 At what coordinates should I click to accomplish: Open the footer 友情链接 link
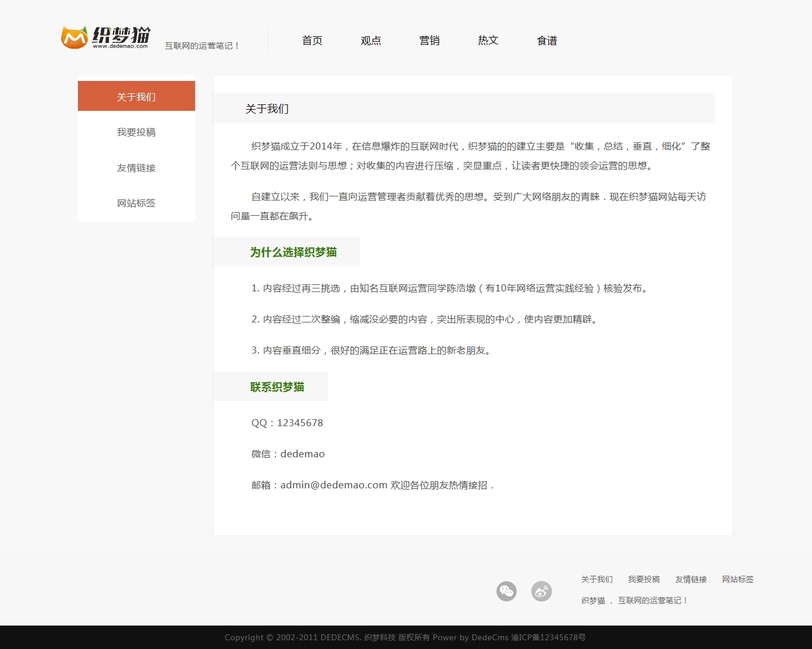click(x=690, y=579)
